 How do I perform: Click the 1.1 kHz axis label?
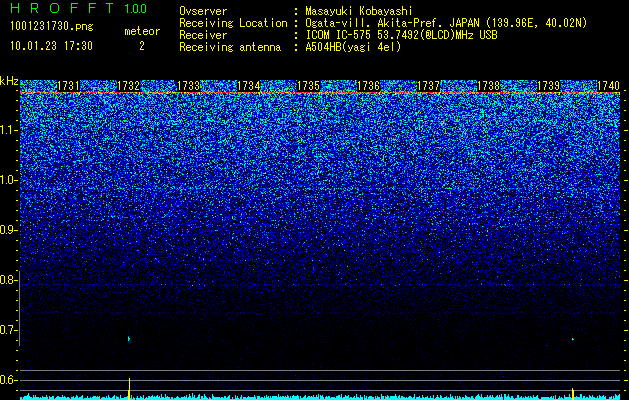pyautogui.click(x=7, y=130)
